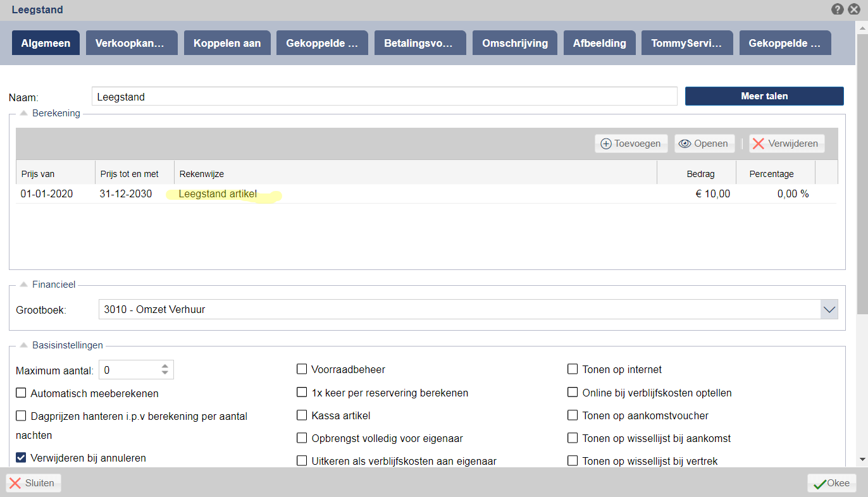Close the Leegstand dialog with X icon
The width and height of the screenshot is (868, 497).
(x=854, y=9)
